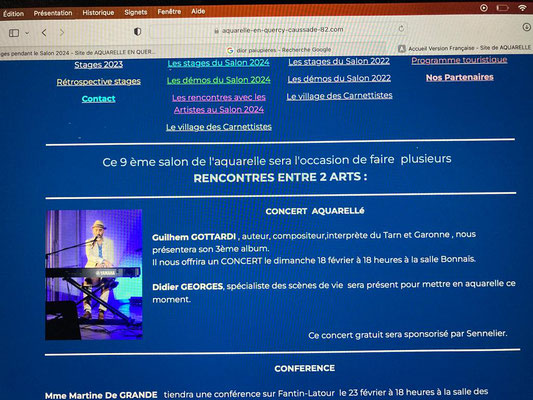Open the Historique menu
Image resolution: width=533 pixels, height=400 pixels.
pyautogui.click(x=98, y=13)
